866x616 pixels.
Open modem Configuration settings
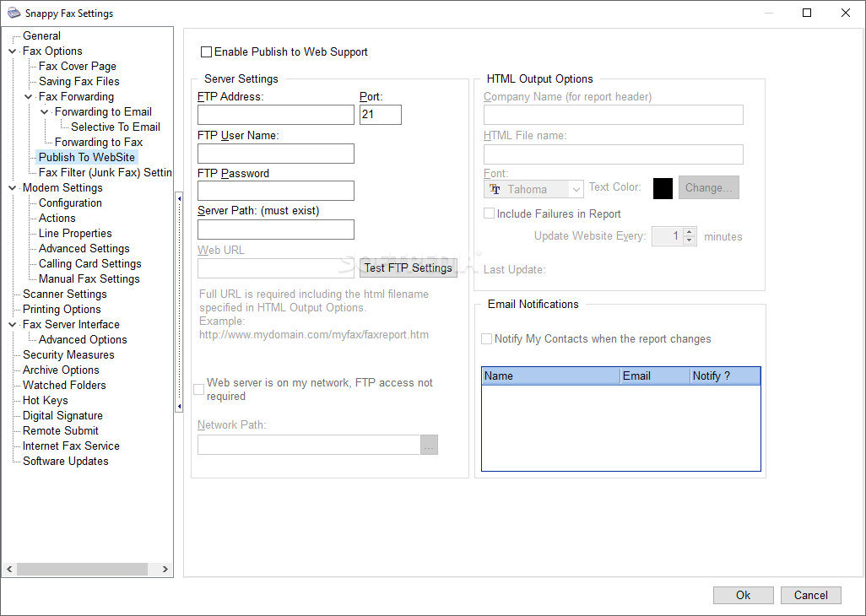(70, 203)
